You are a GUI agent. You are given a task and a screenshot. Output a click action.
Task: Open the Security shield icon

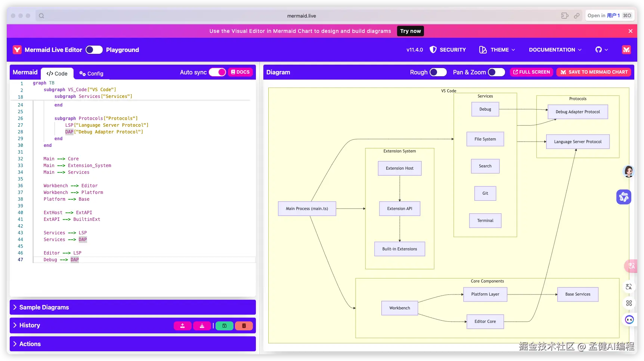(x=433, y=50)
